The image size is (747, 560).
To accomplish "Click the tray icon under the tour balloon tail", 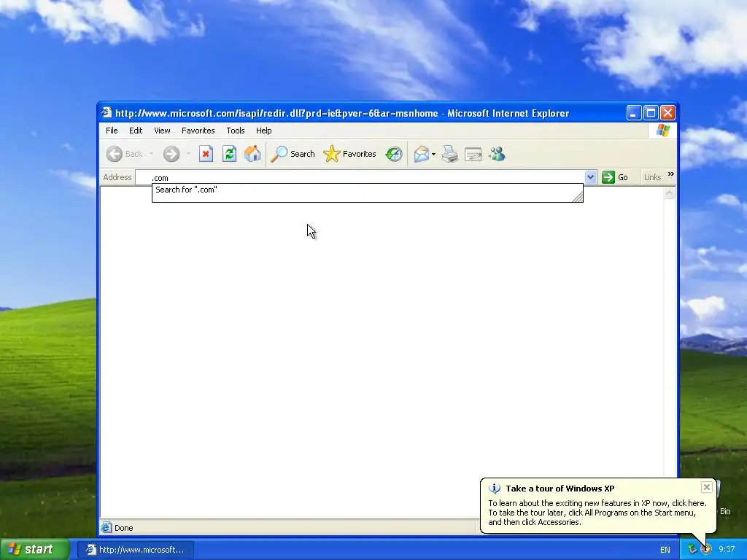I will [706, 550].
